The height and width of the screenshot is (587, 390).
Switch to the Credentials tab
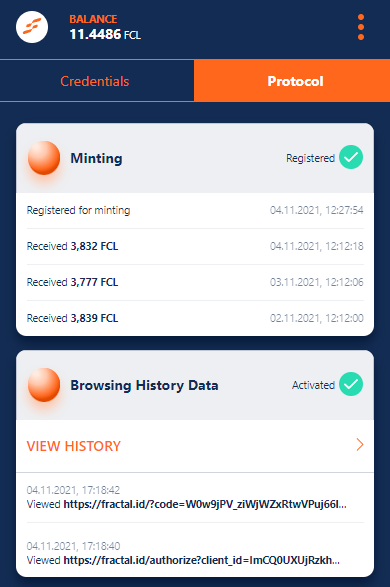tap(95, 81)
